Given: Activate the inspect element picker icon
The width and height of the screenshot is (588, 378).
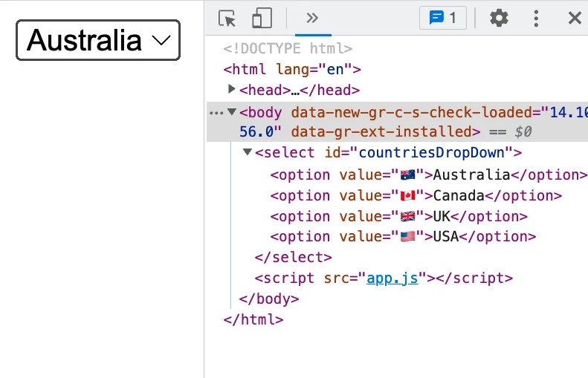Looking at the screenshot, I should [227, 18].
